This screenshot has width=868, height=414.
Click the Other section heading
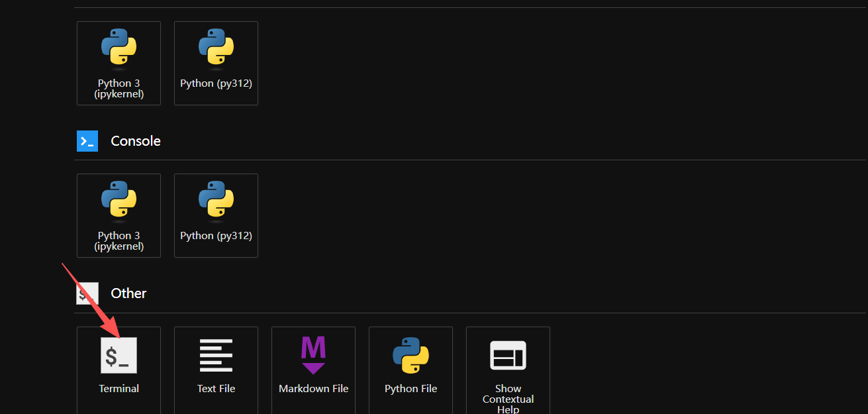pyautogui.click(x=128, y=293)
